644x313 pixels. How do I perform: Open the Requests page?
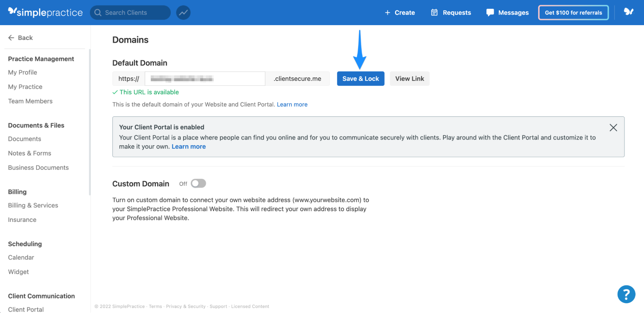[451, 13]
